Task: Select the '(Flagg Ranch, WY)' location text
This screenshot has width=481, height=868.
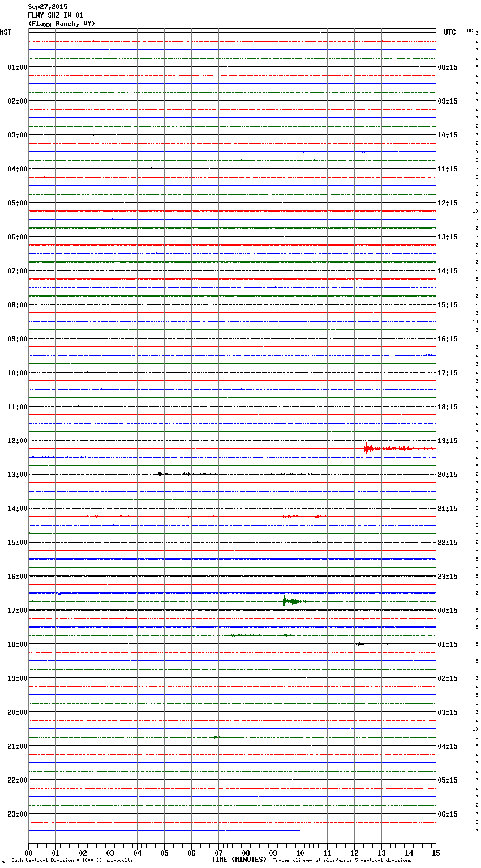Action: pos(62,24)
